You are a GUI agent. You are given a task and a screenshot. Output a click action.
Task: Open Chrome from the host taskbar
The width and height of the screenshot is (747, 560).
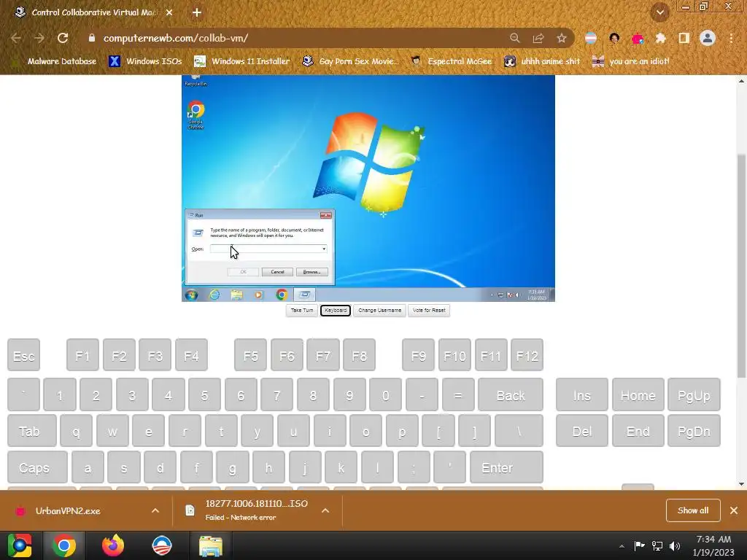(x=64, y=545)
